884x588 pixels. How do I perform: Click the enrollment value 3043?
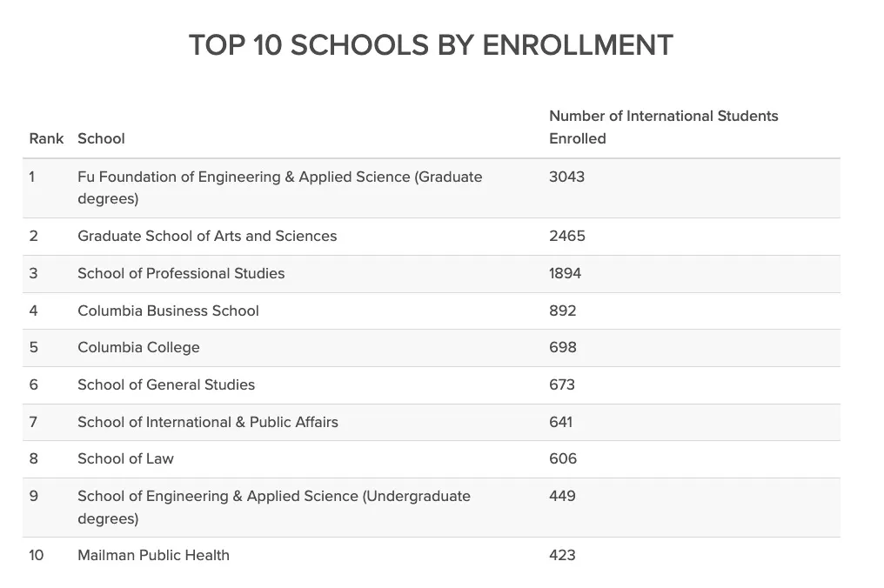(566, 177)
